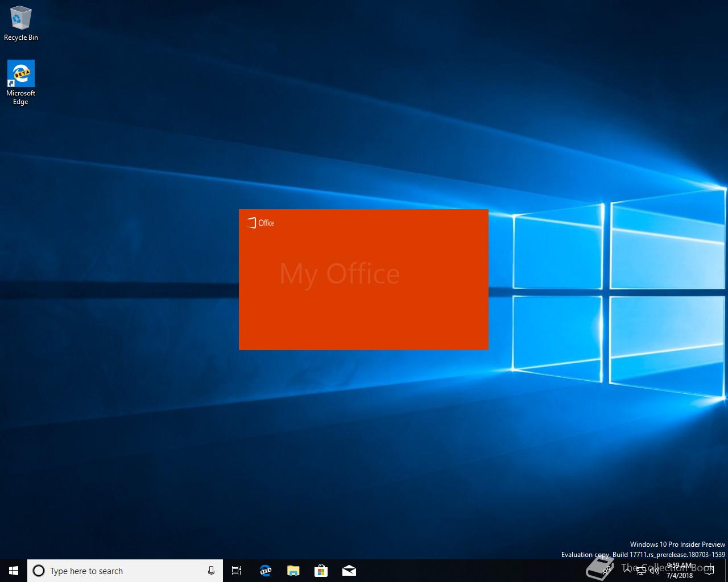Click the Cortana circle icon in search box

39,571
